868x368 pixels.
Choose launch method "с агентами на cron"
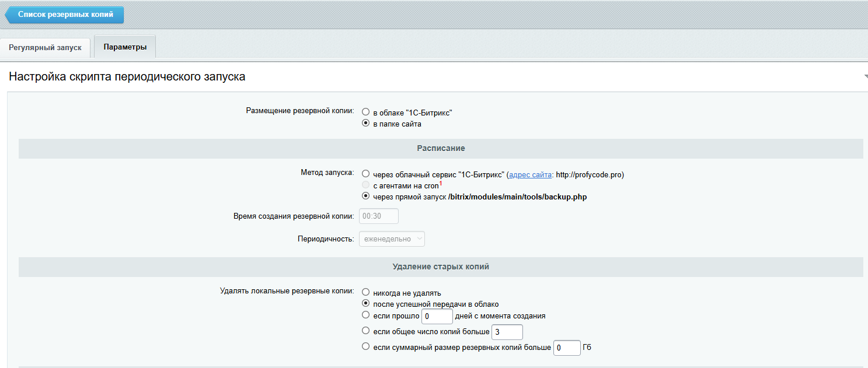(365, 185)
